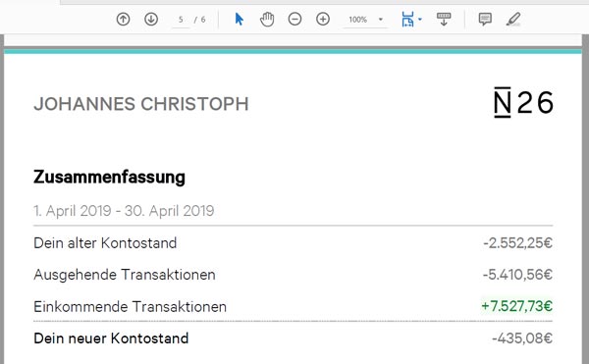589x364 pixels.
Task: Click the amount -435,08€
Action: (522, 338)
